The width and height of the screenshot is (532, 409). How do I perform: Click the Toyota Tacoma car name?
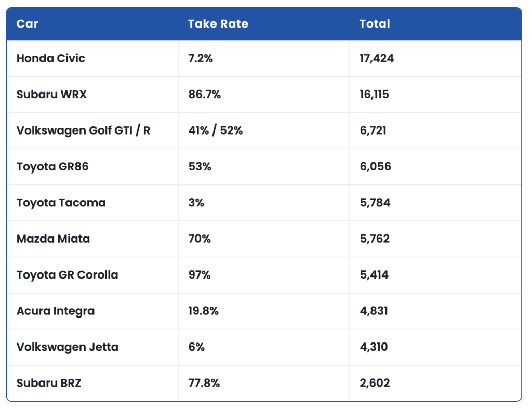pyautogui.click(x=61, y=203)
